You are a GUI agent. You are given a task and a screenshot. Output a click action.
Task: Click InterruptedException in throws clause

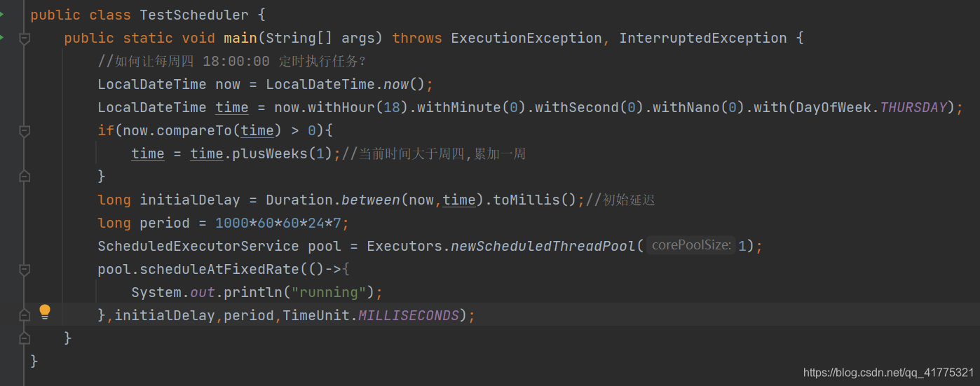[702, 38]
